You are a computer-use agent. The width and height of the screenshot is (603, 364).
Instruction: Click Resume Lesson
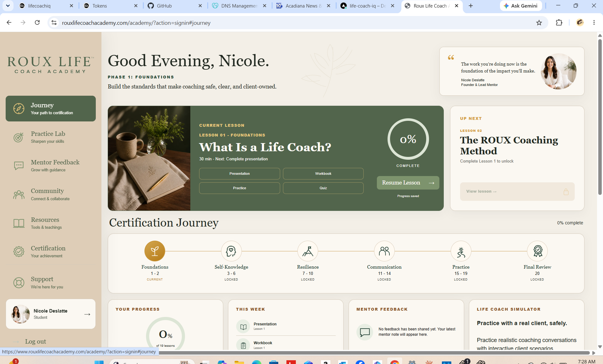(408, 183)
